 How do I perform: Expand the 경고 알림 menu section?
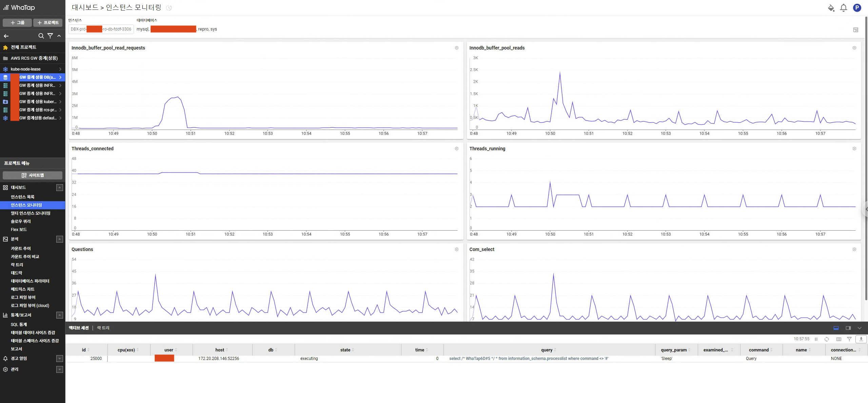[60, 359]
